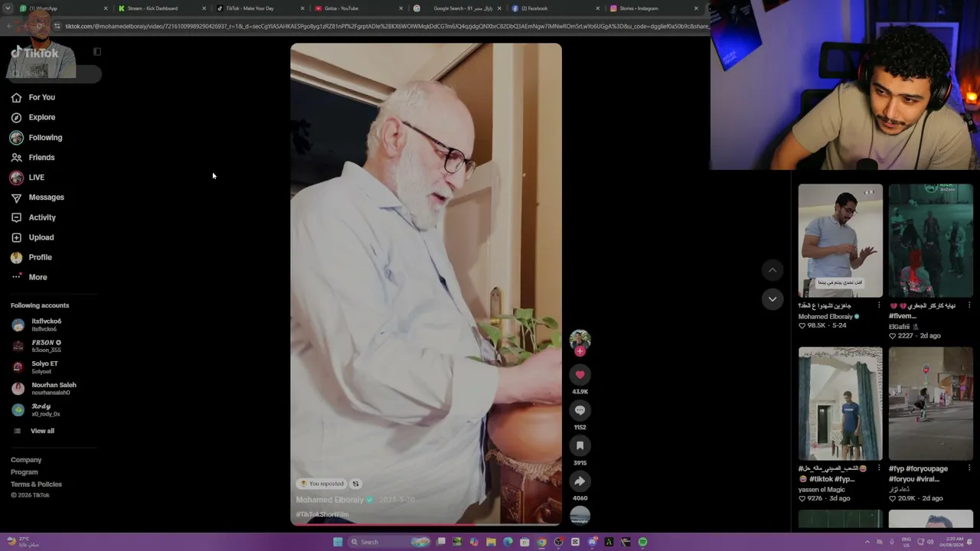Open Spotify from the taskbar
This screenshot has height=551, width=980.
point(642,542)
